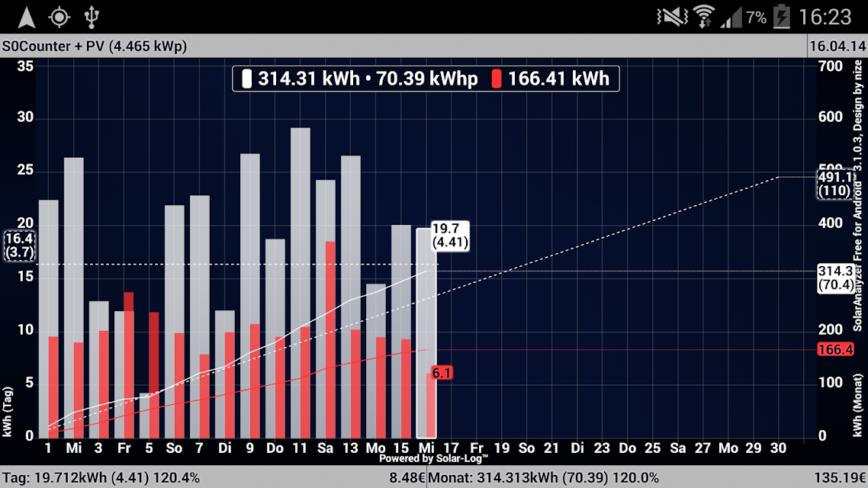Tap the USB connection status icon

(92, 17)
